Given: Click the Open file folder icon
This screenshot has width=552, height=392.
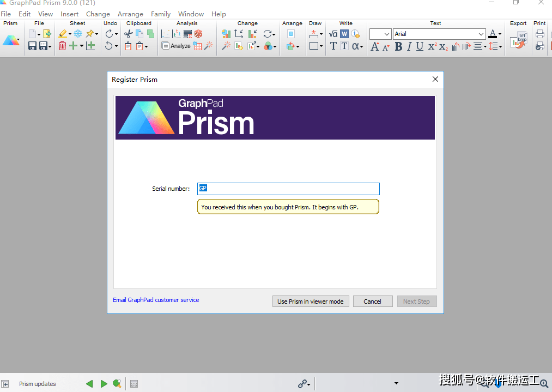Looking at the screenshot, I should click(x=47, y=34).
